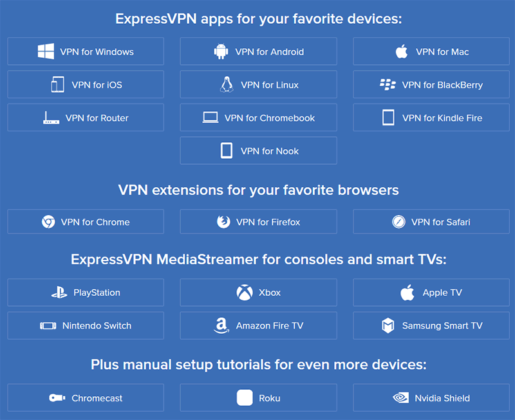Click the Chrome browser icon
Viewport: 515px width, 420px height.
(48, 222)
